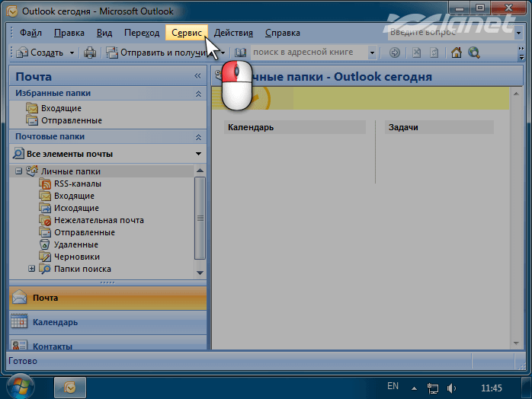Click the Search the Web globe icon
532x399 pixels.
[474, 53]
